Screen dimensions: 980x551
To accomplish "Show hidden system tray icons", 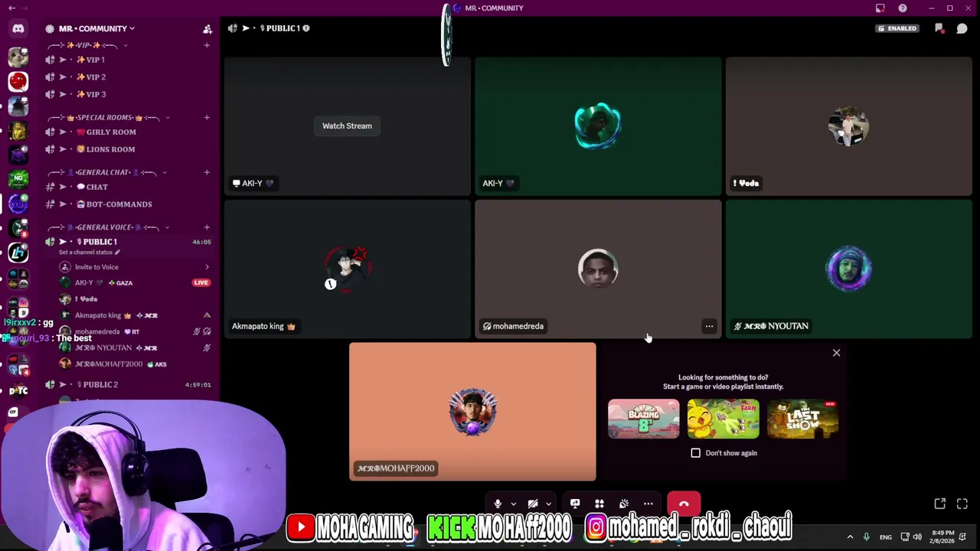I will point(850,537).
